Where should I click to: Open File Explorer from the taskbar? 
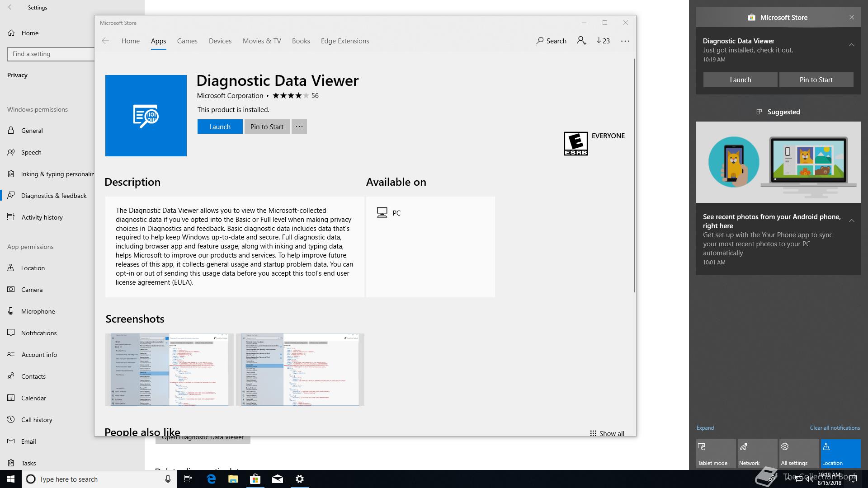(x=233, y=479)
